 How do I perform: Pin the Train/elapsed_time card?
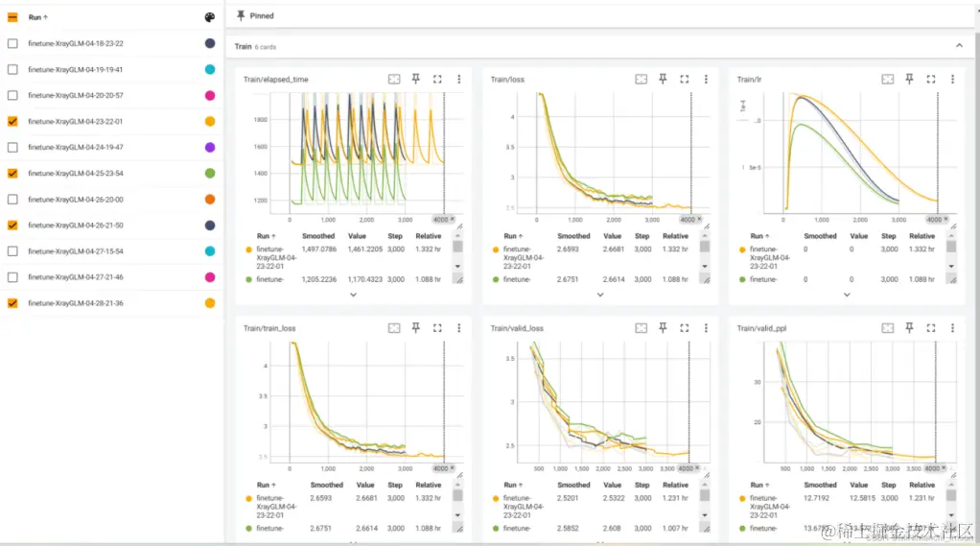click(x=415, y=79)
